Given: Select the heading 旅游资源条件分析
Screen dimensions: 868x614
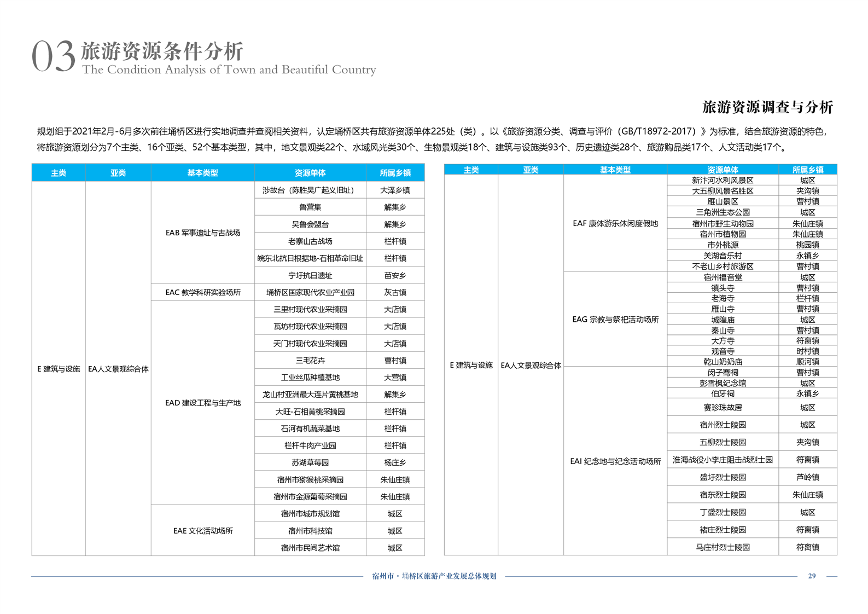Looking at the screenshot, I should click(162, 51).
